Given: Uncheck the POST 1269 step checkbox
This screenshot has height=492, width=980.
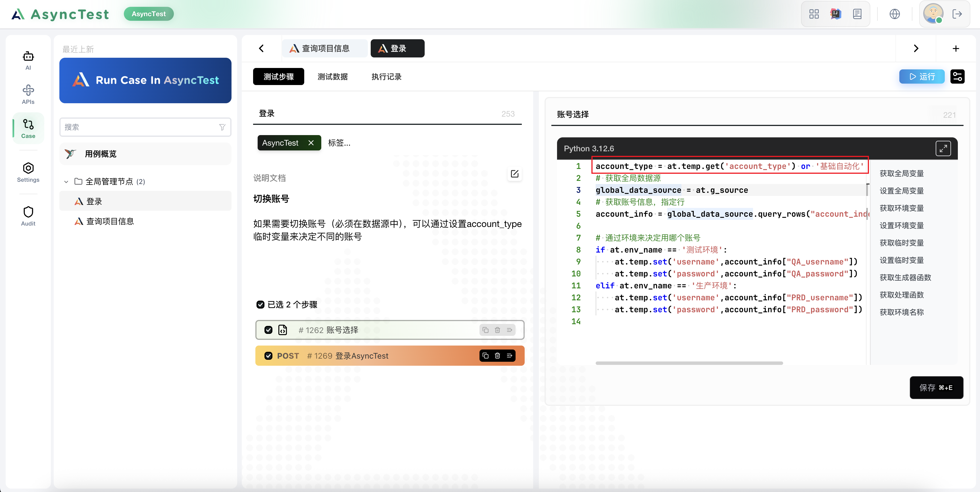Looking at the screenshot, I should (x=268, y=356).
